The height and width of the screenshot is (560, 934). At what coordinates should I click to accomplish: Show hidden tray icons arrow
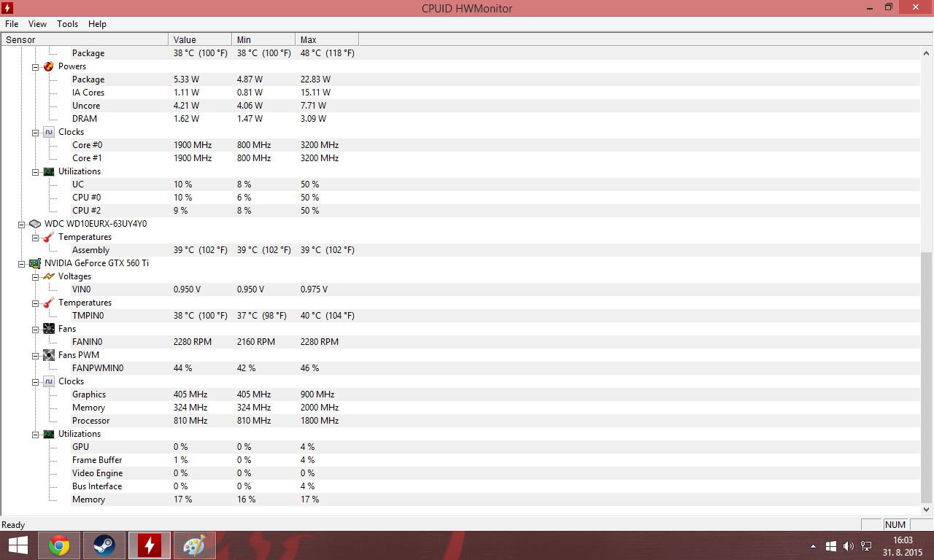click(x=814, y=545)
